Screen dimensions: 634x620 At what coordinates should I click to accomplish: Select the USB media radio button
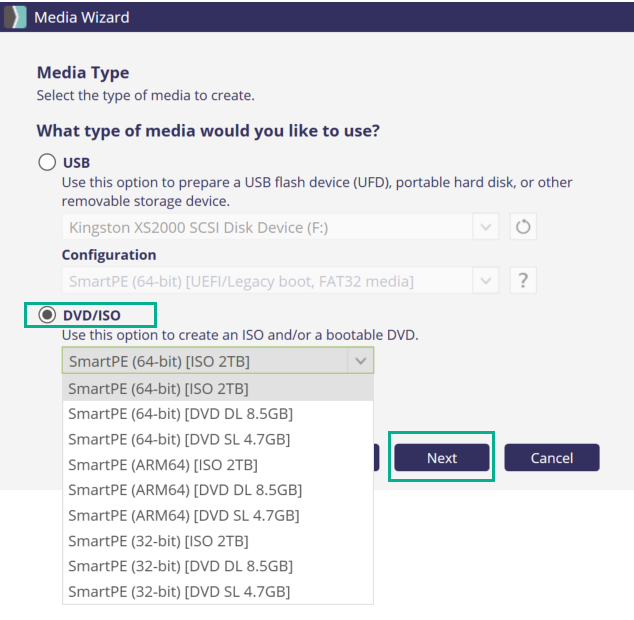click(47, 162)
